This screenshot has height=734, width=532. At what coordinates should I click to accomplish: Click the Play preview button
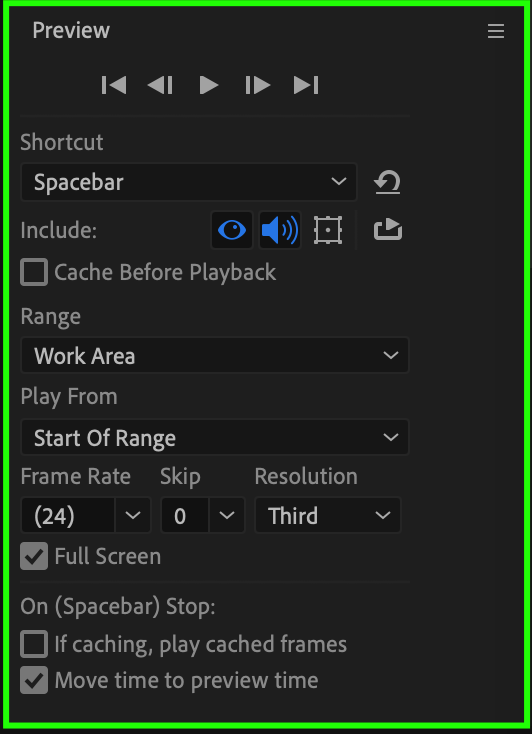click(x=208, y=85)
